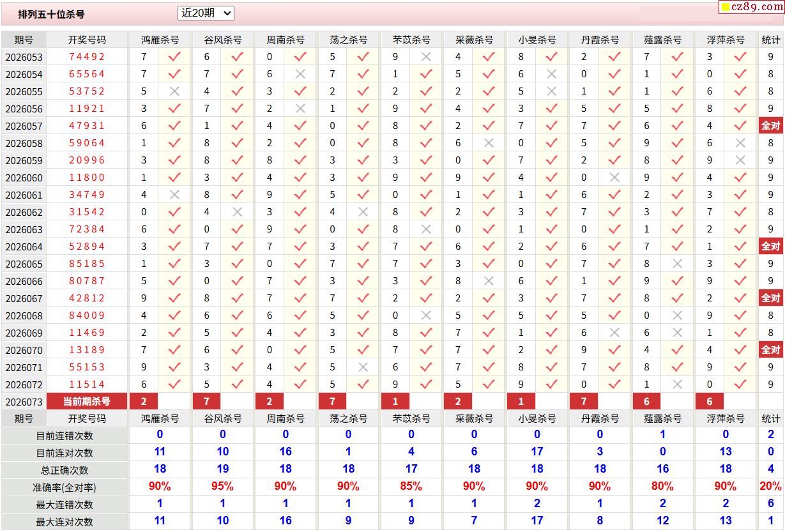Click the cross mark for 小旻杀号 in row 2026054
This screenshot has width=785, height=532.
pos(552,74)
